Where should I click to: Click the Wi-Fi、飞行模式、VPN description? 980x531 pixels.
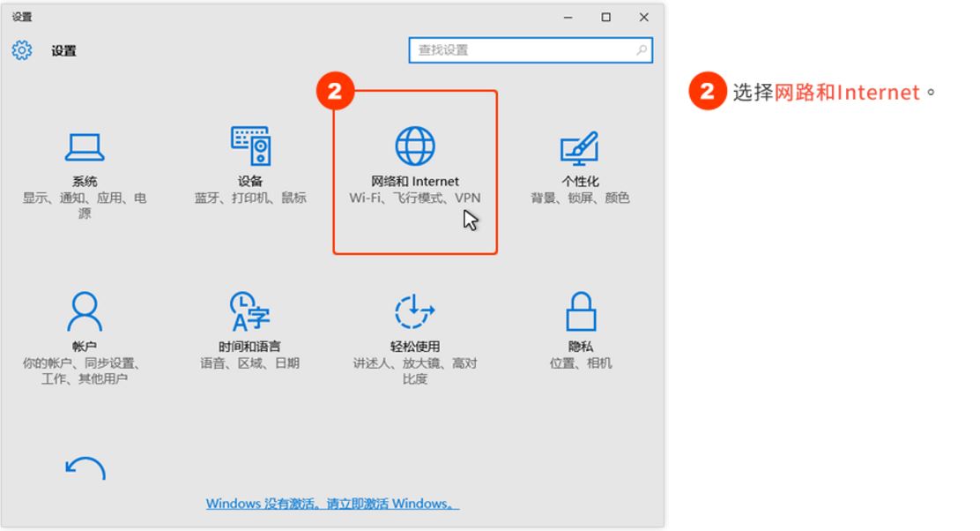tap(415, 198)
